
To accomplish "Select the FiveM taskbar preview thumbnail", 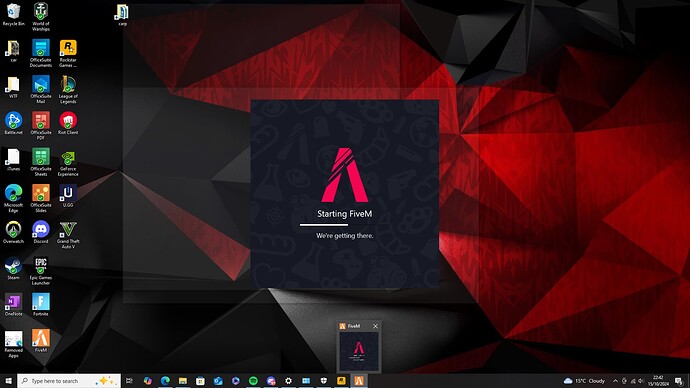I will click(359, 351).
